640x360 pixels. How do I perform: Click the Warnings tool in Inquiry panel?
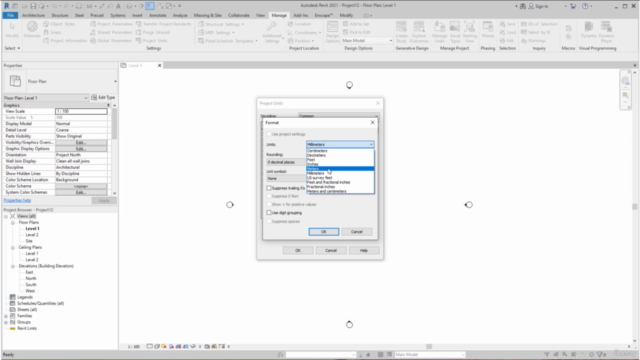click(x=533, y=40)
